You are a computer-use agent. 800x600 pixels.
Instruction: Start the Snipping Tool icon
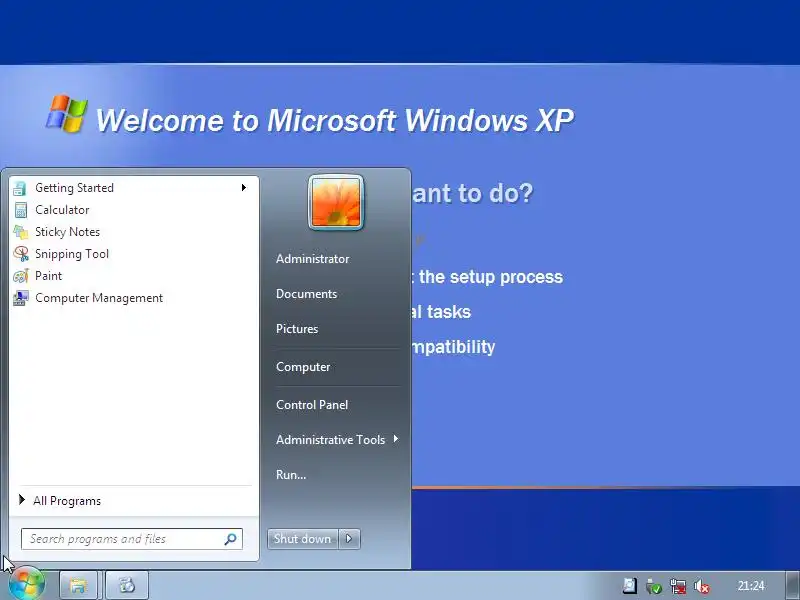coord(20,254)
